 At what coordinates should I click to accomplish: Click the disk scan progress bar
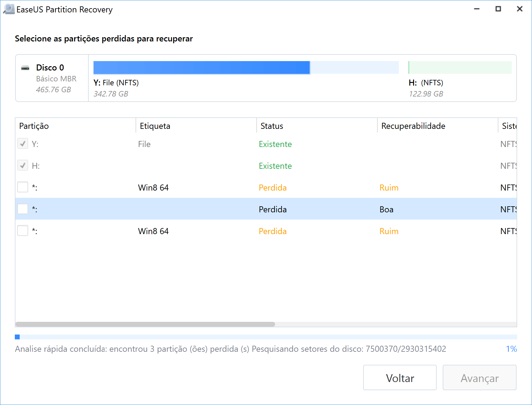pyautogui.click(x=266, y=337)
